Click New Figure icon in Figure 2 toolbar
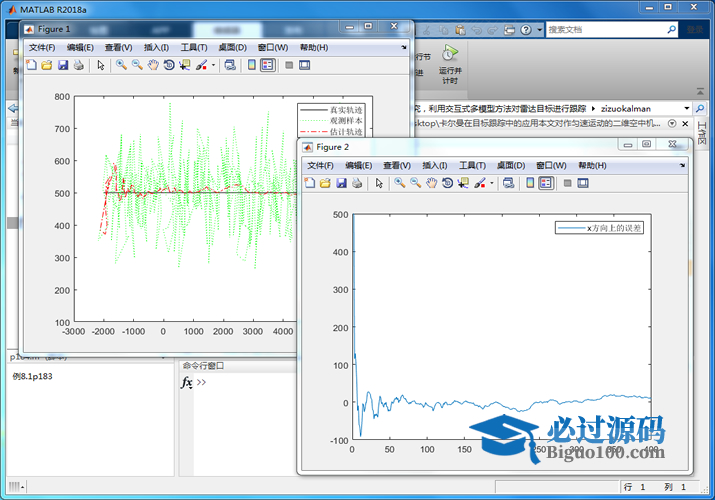Viewport: 715px width, 500px height. tap(310, 183)
